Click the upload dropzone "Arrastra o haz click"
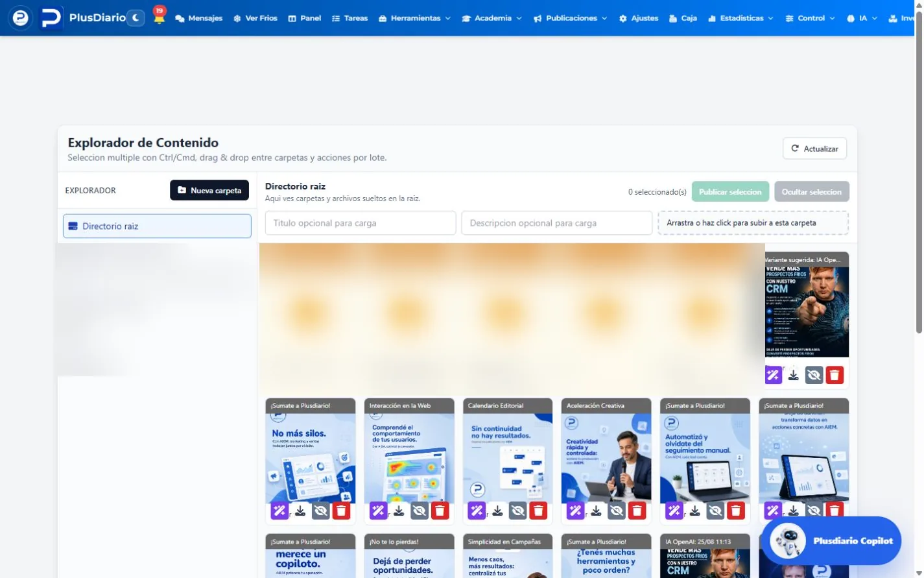924x578 pixels. coord(753,223)
